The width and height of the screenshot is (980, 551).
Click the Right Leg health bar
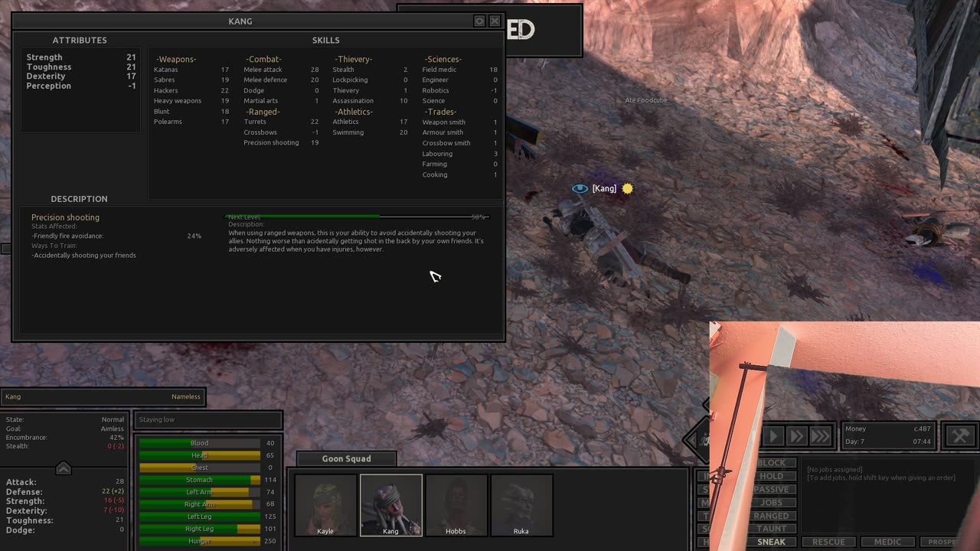[x=200, y=529]
